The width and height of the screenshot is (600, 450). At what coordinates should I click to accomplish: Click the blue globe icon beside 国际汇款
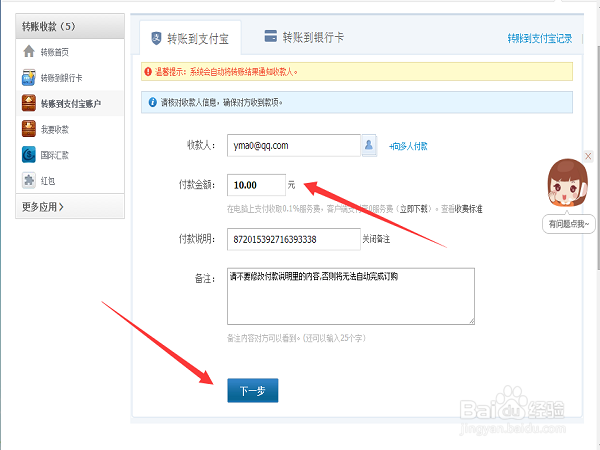click(x=29, y=155)
